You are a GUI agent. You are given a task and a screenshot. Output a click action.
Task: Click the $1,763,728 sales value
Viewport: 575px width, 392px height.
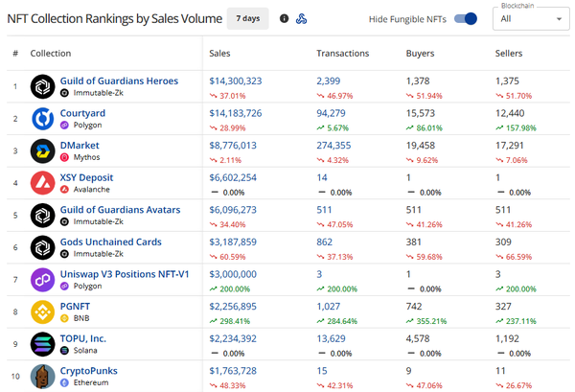233,371
